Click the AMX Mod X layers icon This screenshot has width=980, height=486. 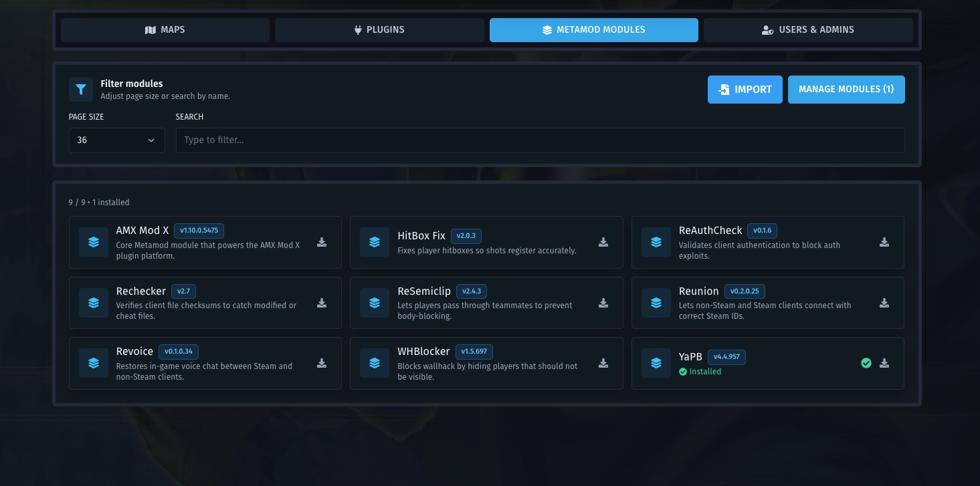(x=94, y=242)
